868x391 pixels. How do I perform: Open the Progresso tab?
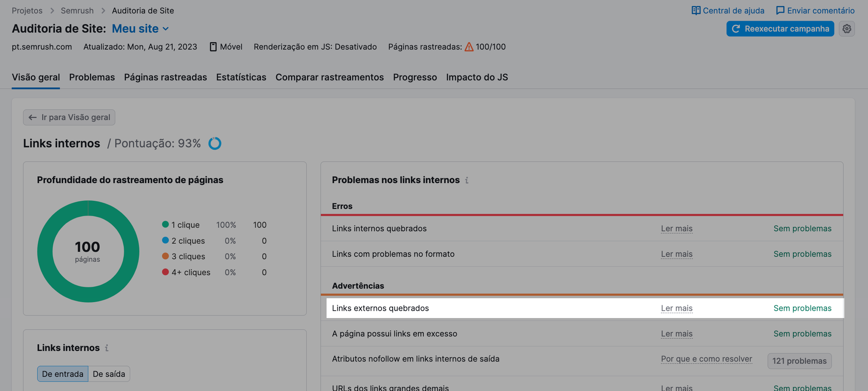[x=415, y=77]
